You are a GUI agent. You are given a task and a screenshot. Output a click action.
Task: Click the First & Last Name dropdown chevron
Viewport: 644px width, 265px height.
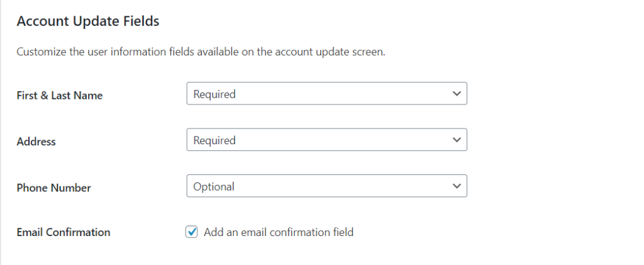point(457,94)
